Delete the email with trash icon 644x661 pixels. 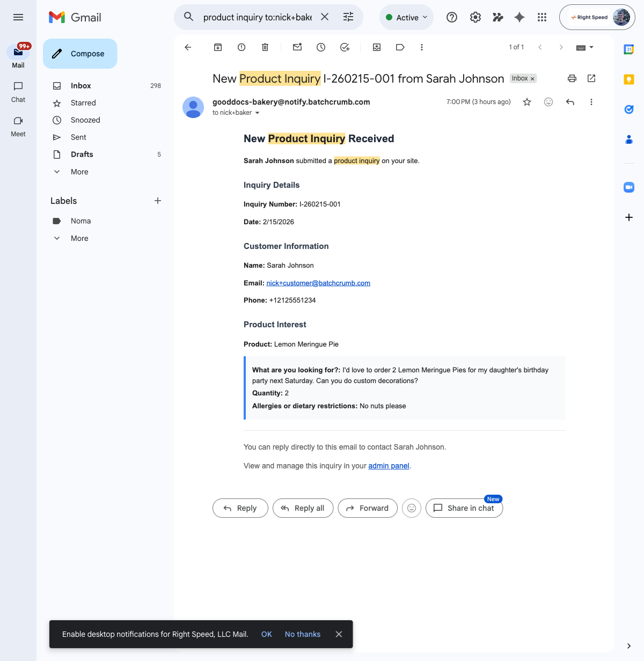tap(265, 47)
